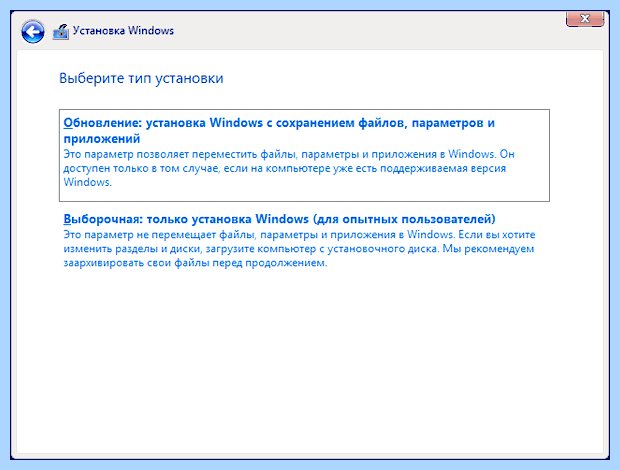The height and width of the screenshot is (470, 620).
Task: Click the heading Выберите тип установки
Action: click(x=141, y=78)
